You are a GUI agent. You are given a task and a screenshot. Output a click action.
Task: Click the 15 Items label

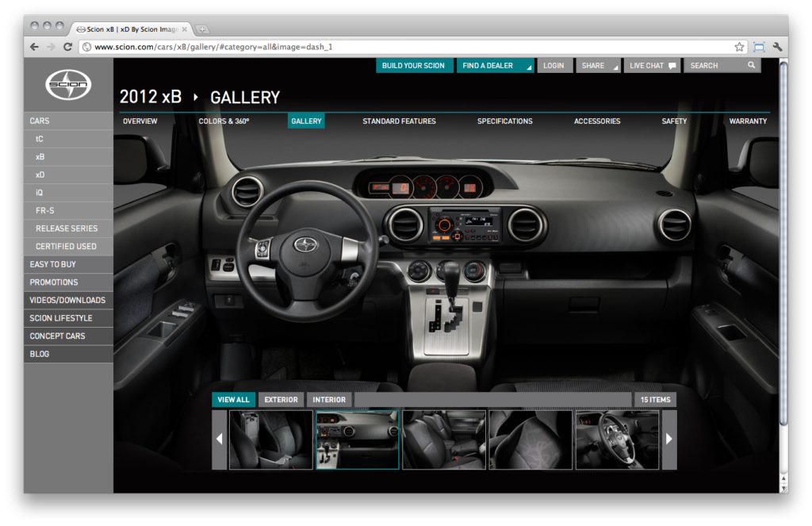[x=655, y=400]
